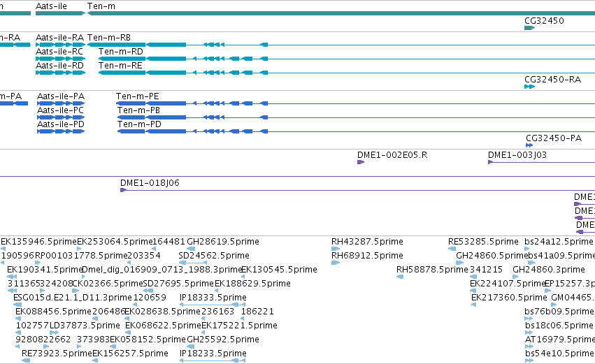Select EST EK135946.5prime
This screenshot has height=364, width=595.
click(38, 242)
